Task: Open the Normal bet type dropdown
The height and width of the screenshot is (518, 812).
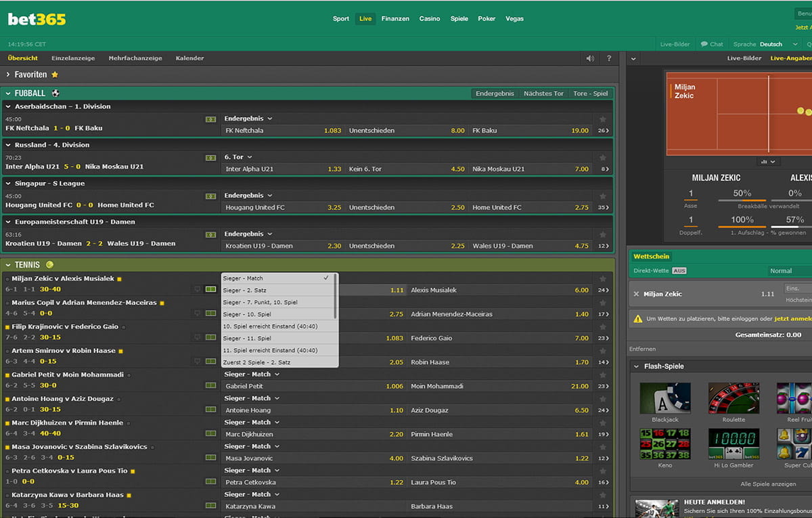Action: coord(790,271)
